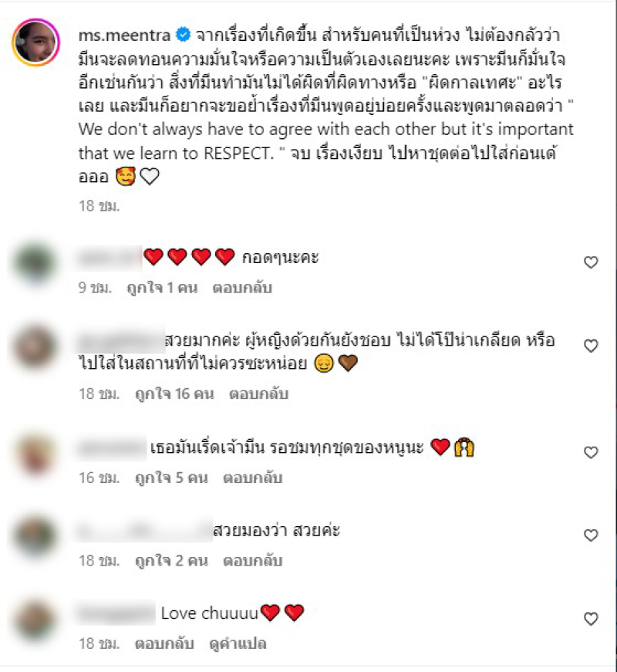
Task: Reply to the "Love chuuuu" comment
Action: click(164, 643)
